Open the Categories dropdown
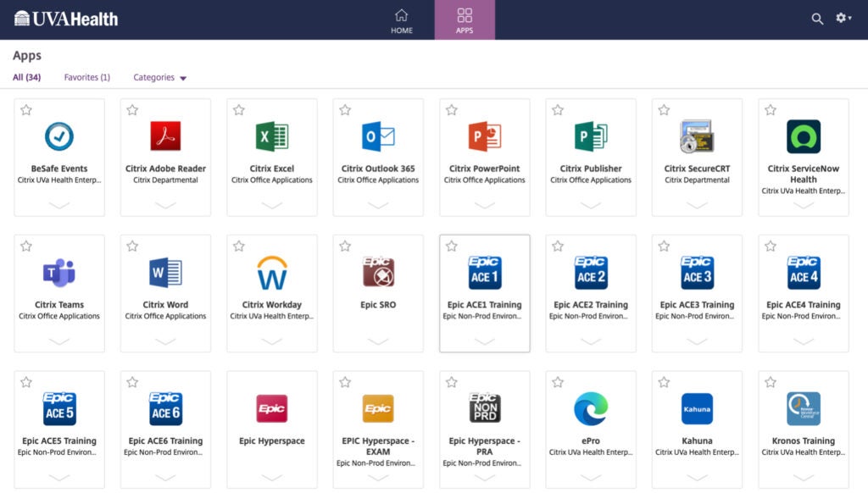868x493 pixels. pos(159,77)
